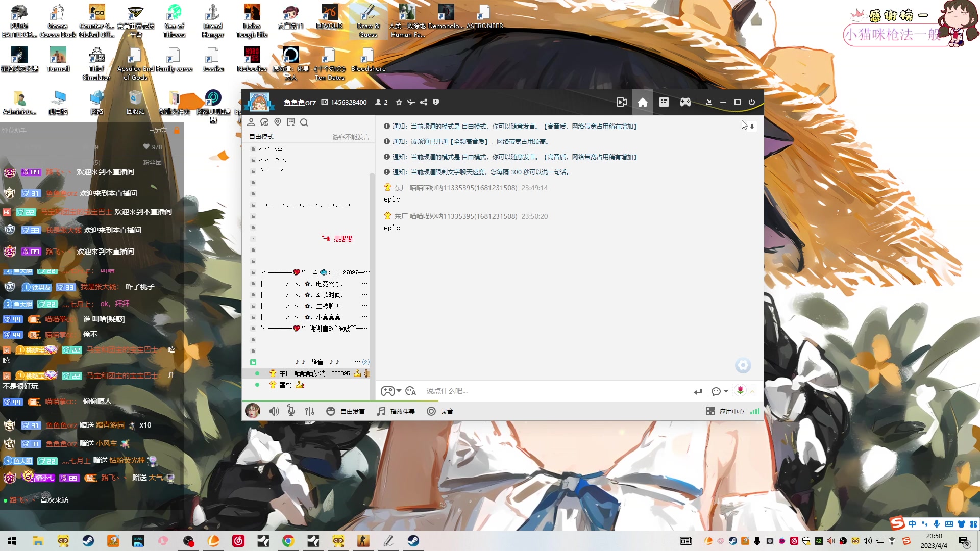
Task: Select the 小窝窝窝 sub-channel
Action: coord(329,317)
